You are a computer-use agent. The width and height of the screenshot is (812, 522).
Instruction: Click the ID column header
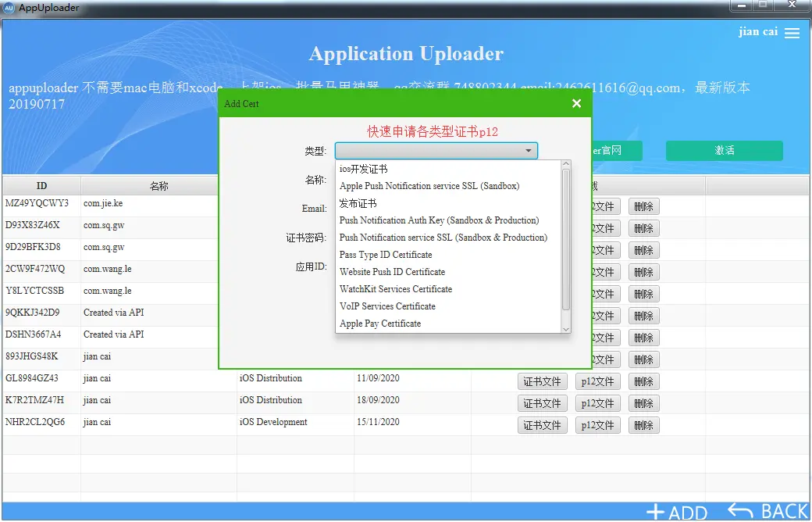pyautogui.click(x=41, y=185)
